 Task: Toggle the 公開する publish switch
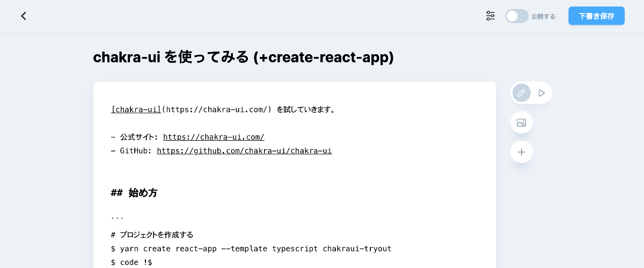coord(517,16)
